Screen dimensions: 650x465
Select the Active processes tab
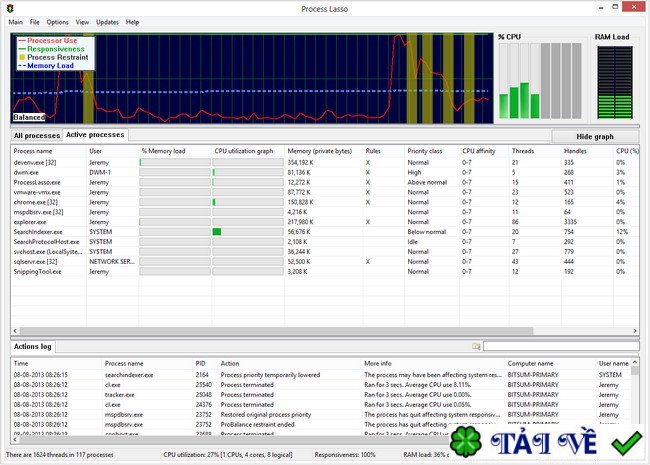(x=95, y=134)
